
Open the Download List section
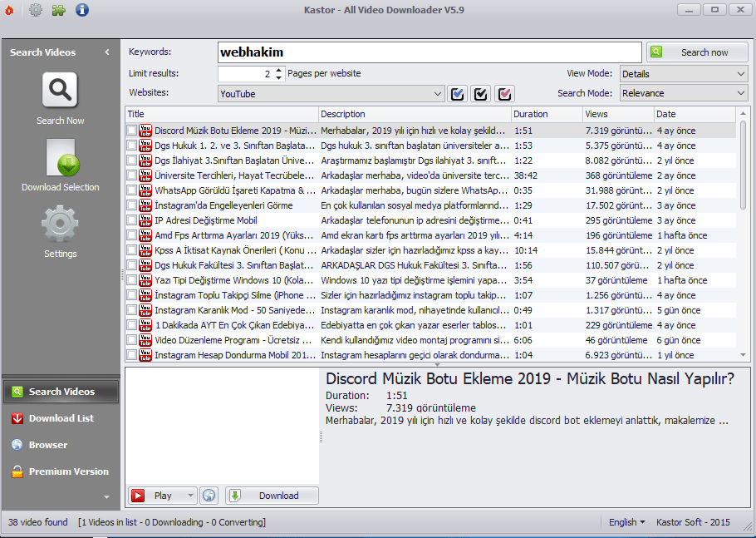point(61,418)
